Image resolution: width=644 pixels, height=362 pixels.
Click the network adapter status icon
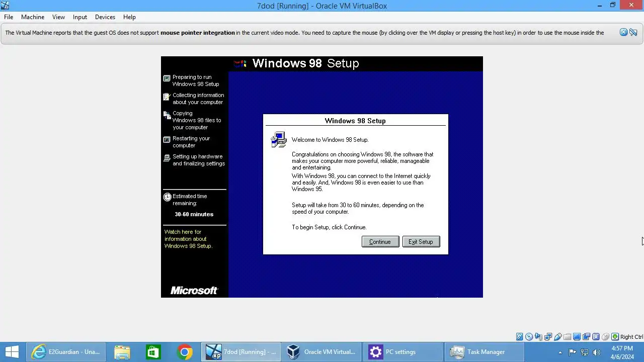[548, 337]
